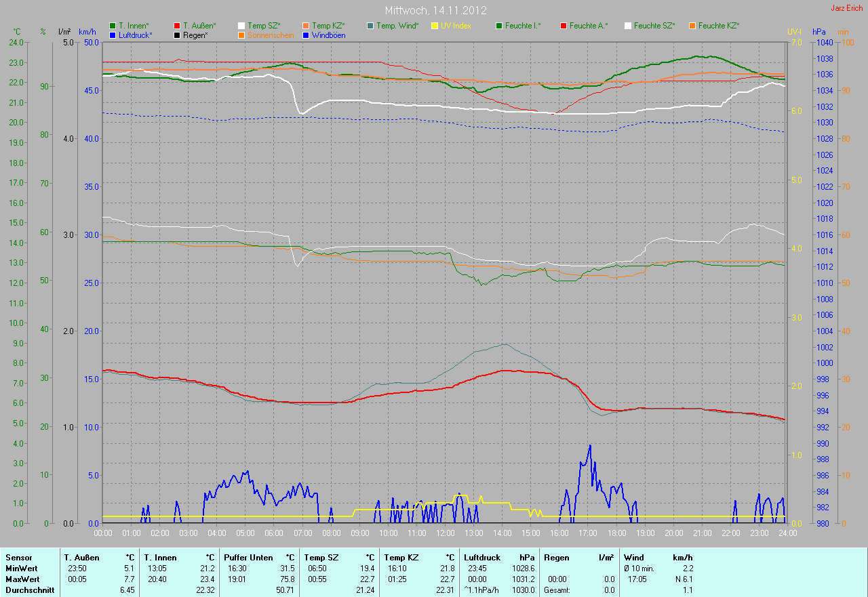Click the T. Außen maximum value '7.7'
The image size is (868, 597).
point(130,579)
